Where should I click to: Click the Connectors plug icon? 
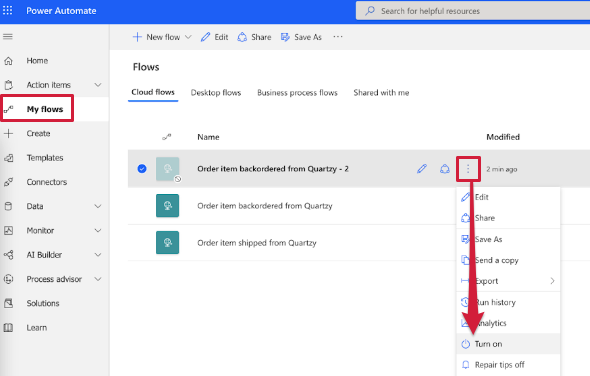tap(8, 182)
